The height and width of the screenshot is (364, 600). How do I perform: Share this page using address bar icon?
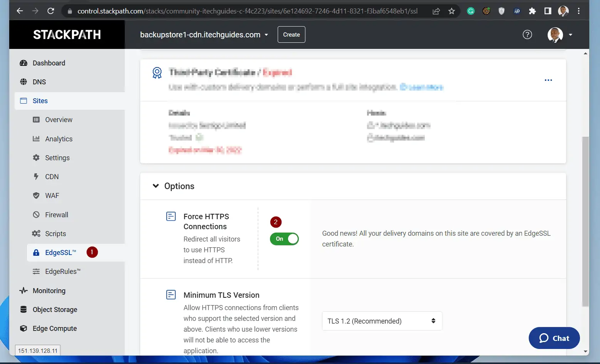click(436, 11)
